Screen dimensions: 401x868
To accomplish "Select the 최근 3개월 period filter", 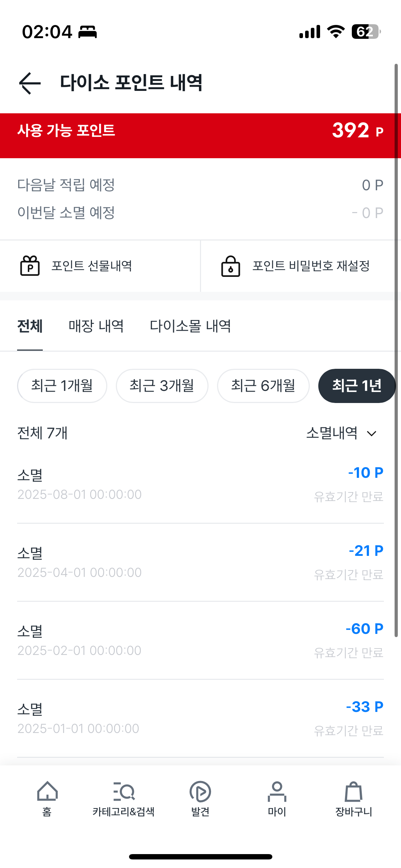I will pos(162,386).
